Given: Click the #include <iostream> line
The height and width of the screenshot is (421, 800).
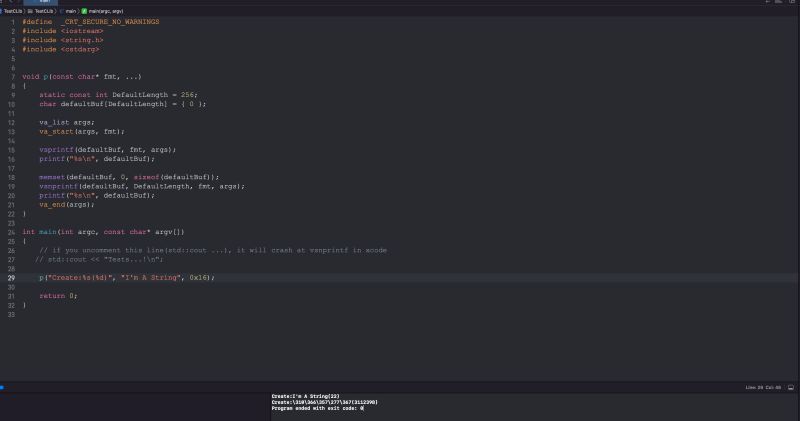Looking at the screenshot, I should pyautogui.click(x=62, y=31).
